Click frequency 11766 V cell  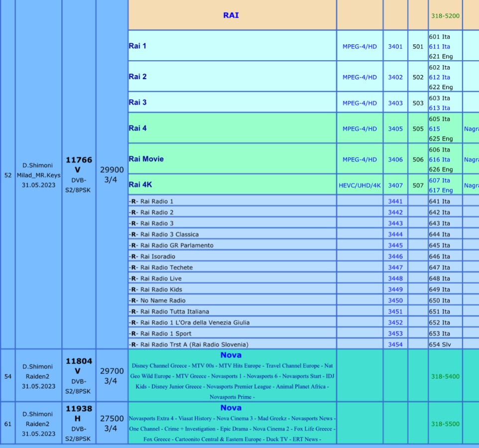click(x=79, y=175)
